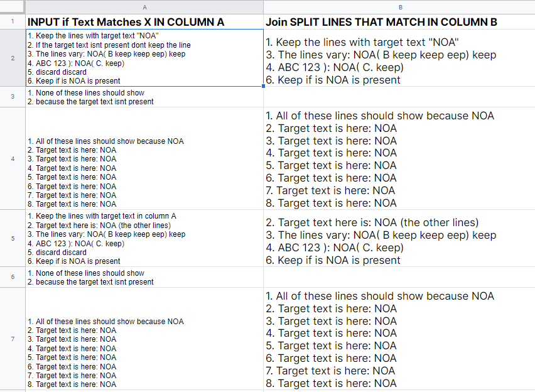Select cell B5 starting Target text here is
The width and height of the screenshot is (535, 392).
click(x=399, y=238)
